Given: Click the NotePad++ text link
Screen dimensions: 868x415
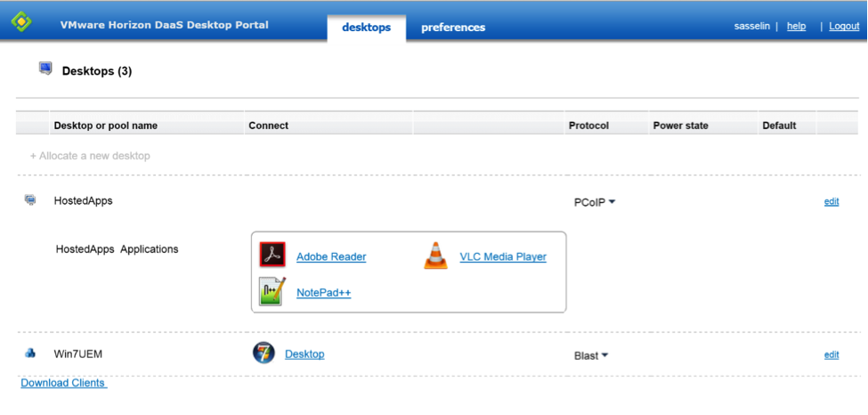Looking at the screenshot, I should 323,292.
